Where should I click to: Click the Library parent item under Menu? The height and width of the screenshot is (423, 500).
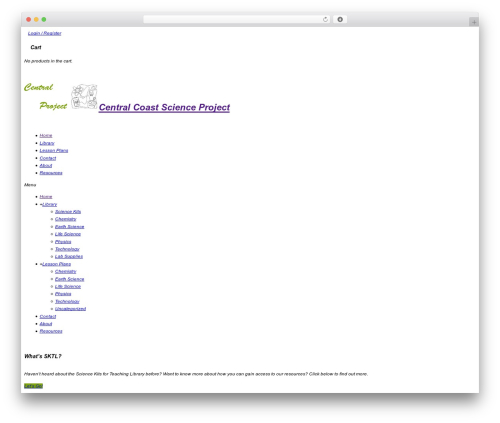50,204
